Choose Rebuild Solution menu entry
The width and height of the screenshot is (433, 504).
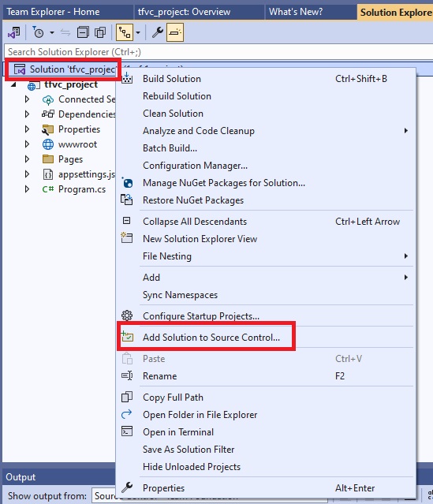(267, 96)
